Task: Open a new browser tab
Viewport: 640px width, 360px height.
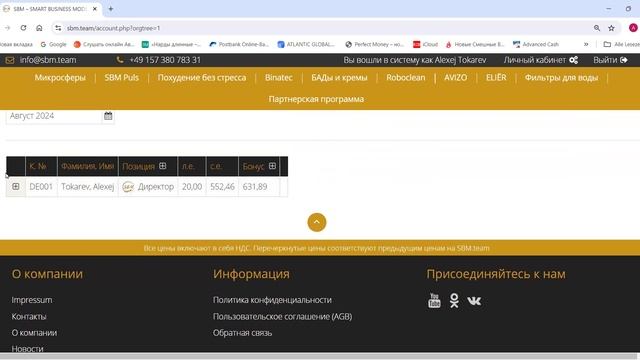Action: pos(111,9)
